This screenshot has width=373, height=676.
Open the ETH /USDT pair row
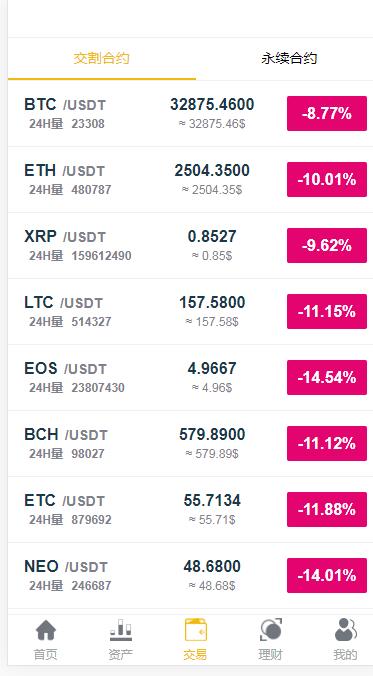(x=190, y=180)
